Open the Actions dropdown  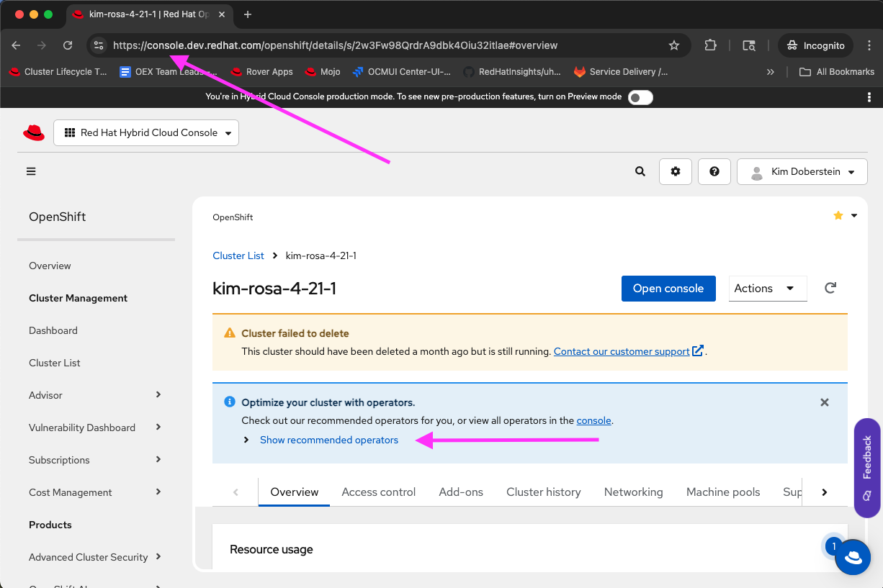(x=768, y=288)
